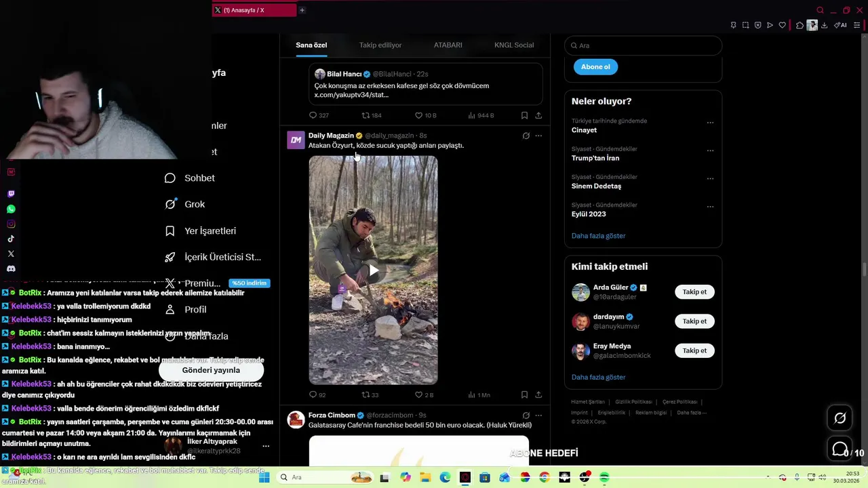Viewport: 868px width, 488px height.
Task: Open Opera snapshot tool icon
Action: click(x=745, y=25)
